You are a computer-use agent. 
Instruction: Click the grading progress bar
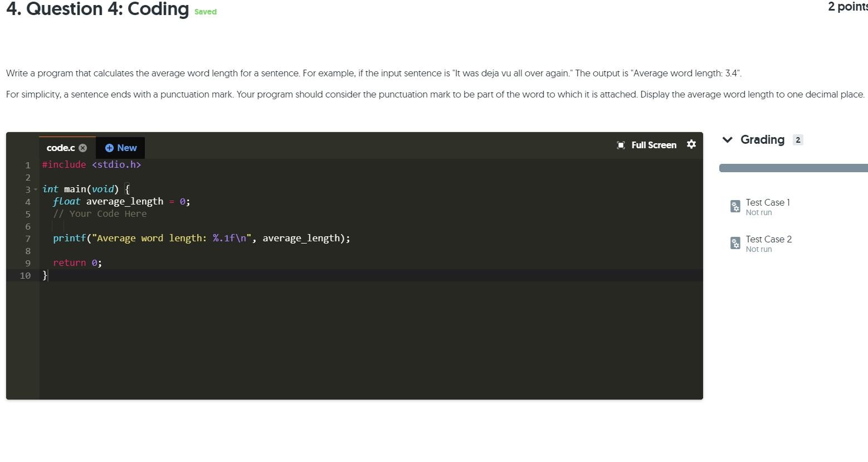[x=793, y=168]
